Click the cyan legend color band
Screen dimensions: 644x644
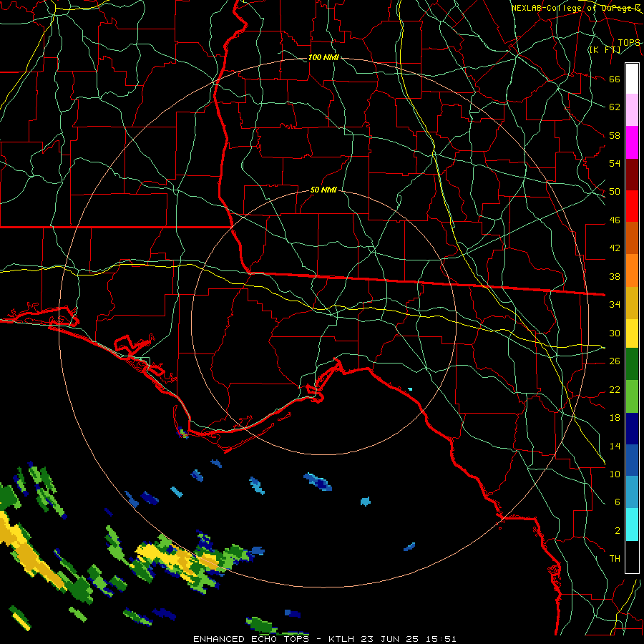632,525
